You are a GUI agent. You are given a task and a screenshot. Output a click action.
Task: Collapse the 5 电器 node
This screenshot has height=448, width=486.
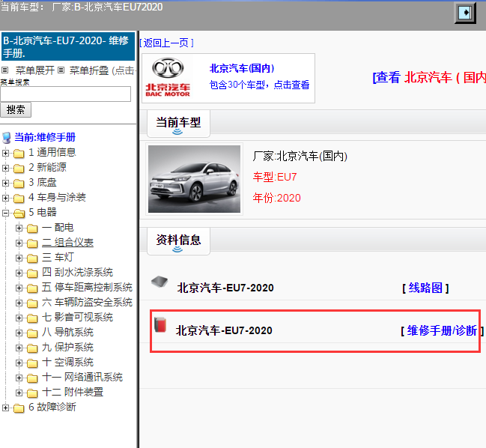coord(5,213)
